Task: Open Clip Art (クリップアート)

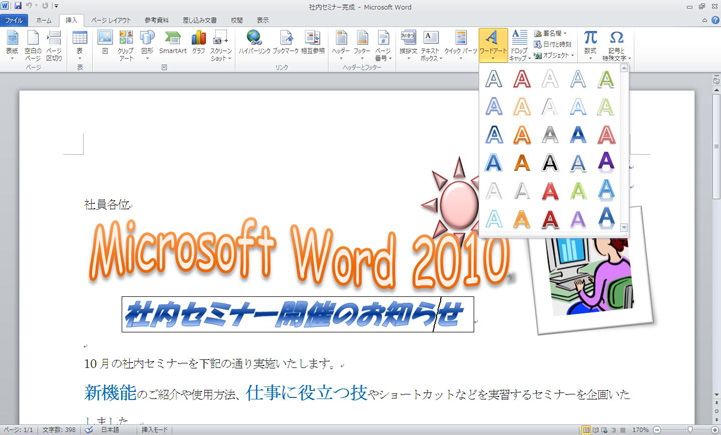Action: 126,45
